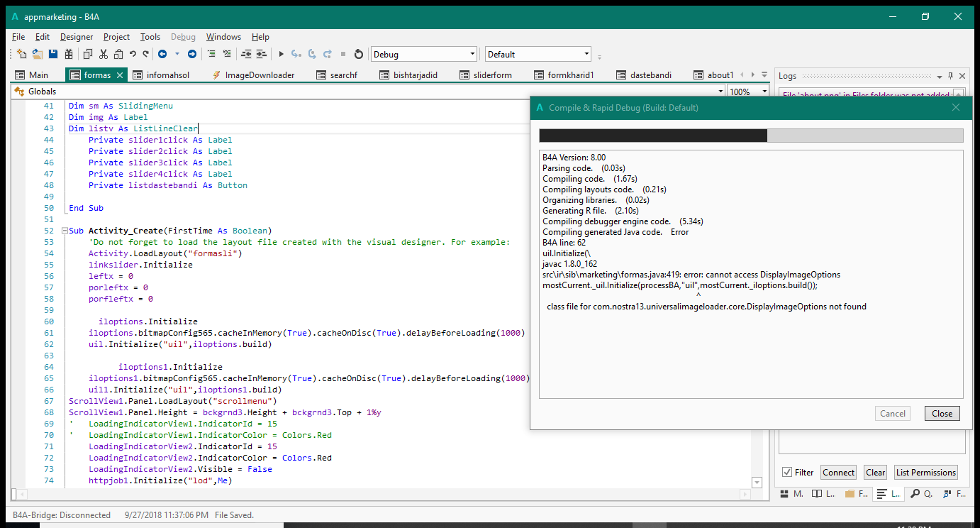Click the compile progress bar
Screen dimensions: 980x528
(x=750, y=136)
